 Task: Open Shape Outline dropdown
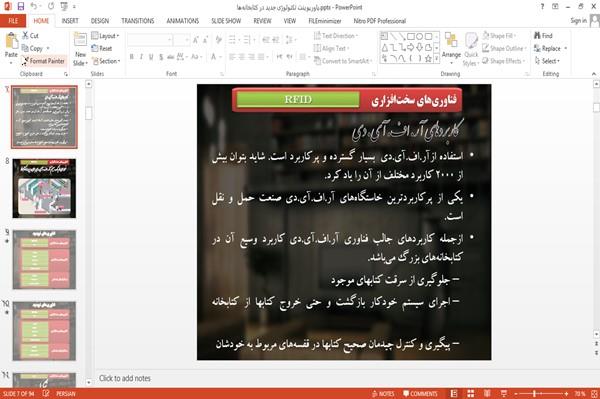pos(504,48)
